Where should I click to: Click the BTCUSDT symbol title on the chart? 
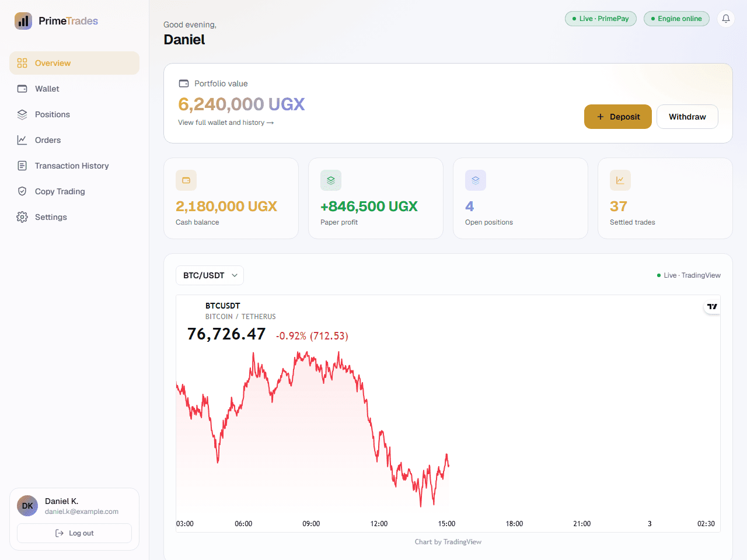(222, 306)
